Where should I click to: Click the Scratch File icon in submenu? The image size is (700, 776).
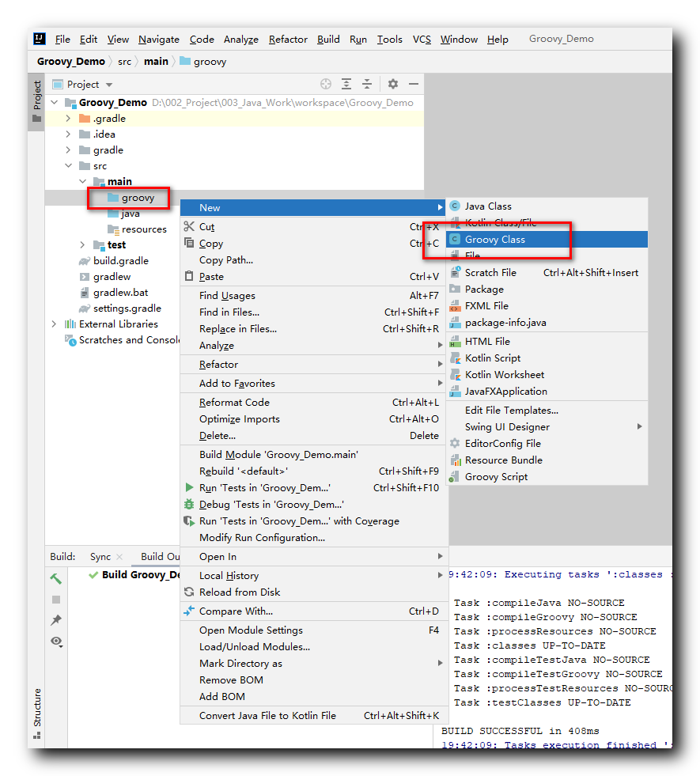pos(455,272)
